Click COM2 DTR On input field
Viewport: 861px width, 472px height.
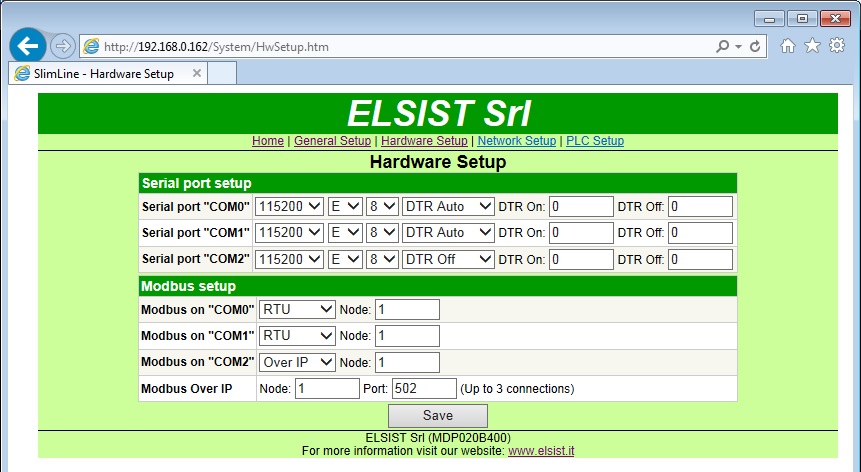pos(581,259)
